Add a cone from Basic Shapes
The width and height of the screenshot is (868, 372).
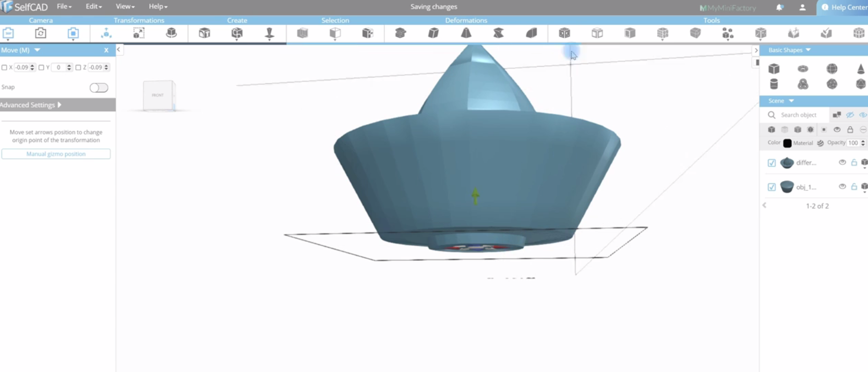tap(861, 68)
